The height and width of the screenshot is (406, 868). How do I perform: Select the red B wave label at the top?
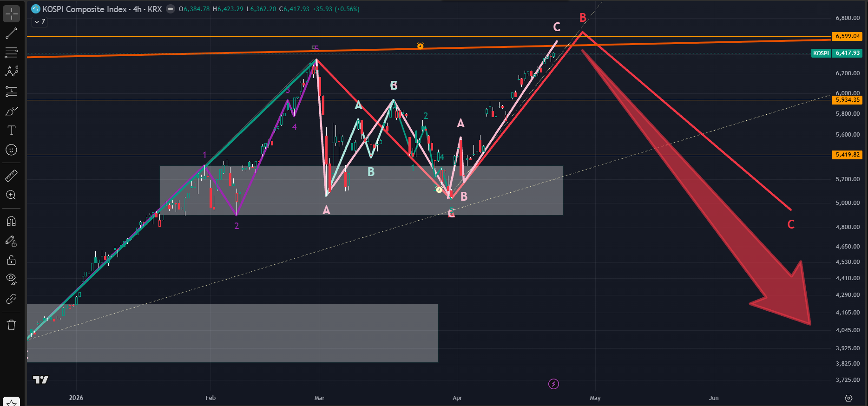(x=583, y=18)
